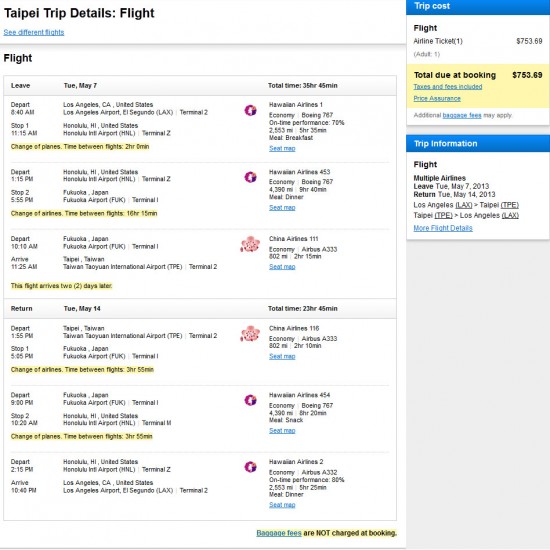Click Hawaiian Airlines logo for flight 453

250,177
